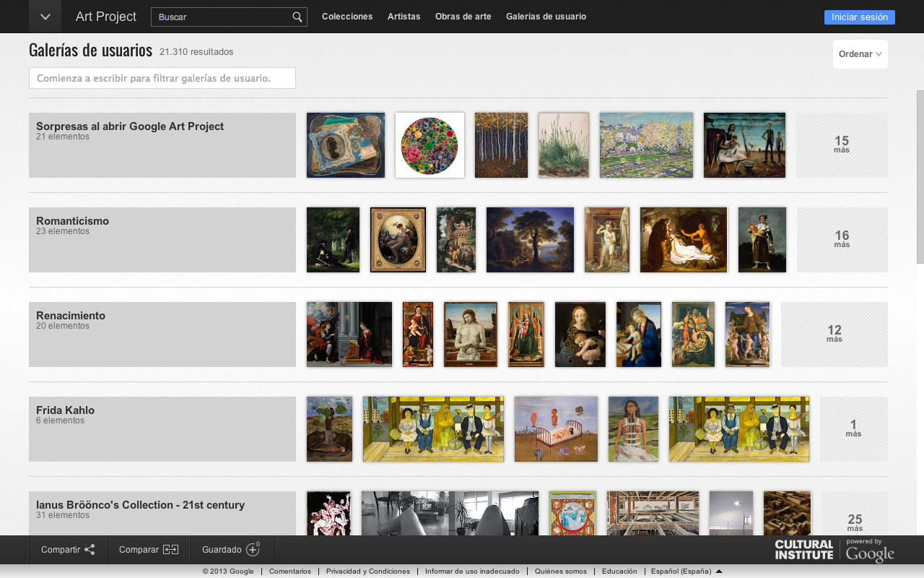Open the gold-framed oval painting in Romanticismo
The image size is (924, 578).
[x=398, y=240]
